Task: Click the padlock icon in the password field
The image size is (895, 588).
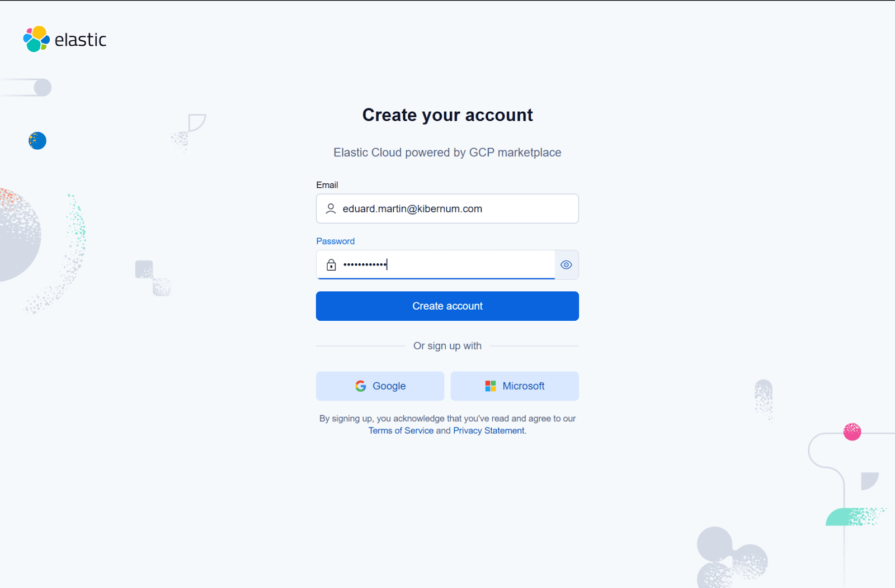Action: (x=331, y=264)
